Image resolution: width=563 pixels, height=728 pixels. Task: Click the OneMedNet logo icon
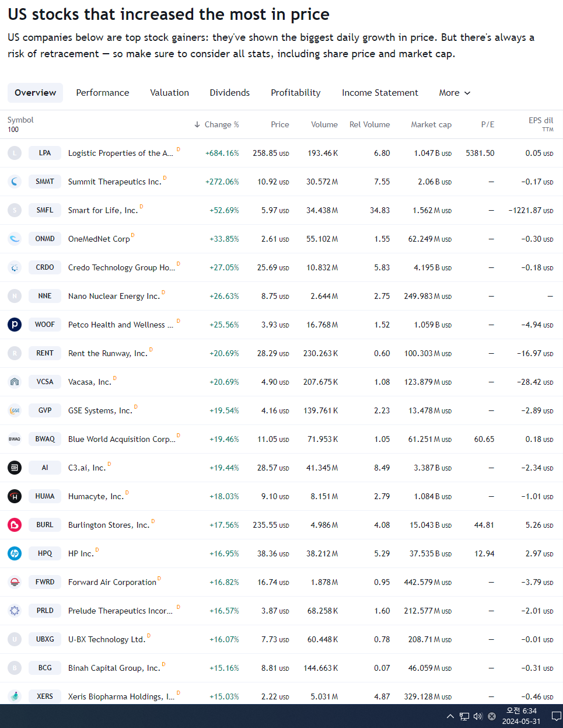[15, 239]
